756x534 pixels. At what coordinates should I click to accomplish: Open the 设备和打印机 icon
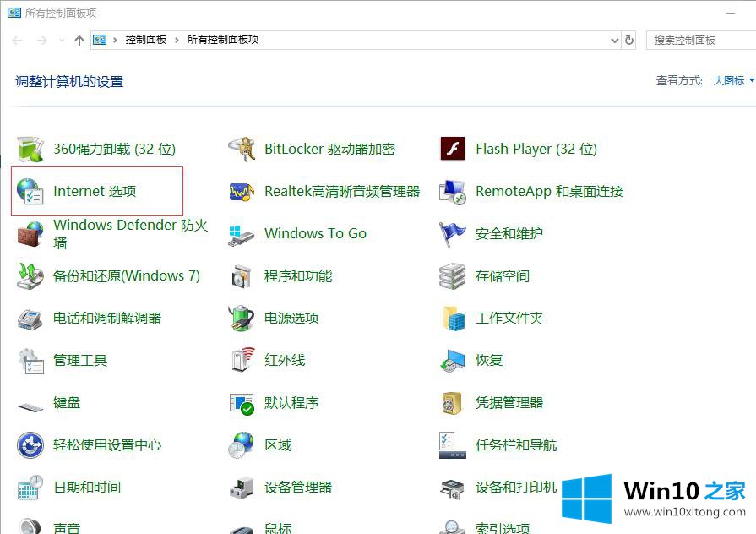coord(452,488)
